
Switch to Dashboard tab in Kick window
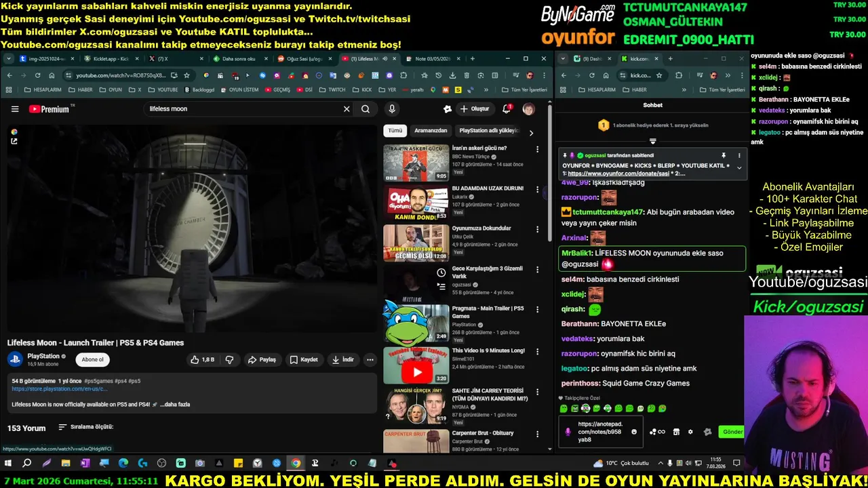click(x=591, y=59)
